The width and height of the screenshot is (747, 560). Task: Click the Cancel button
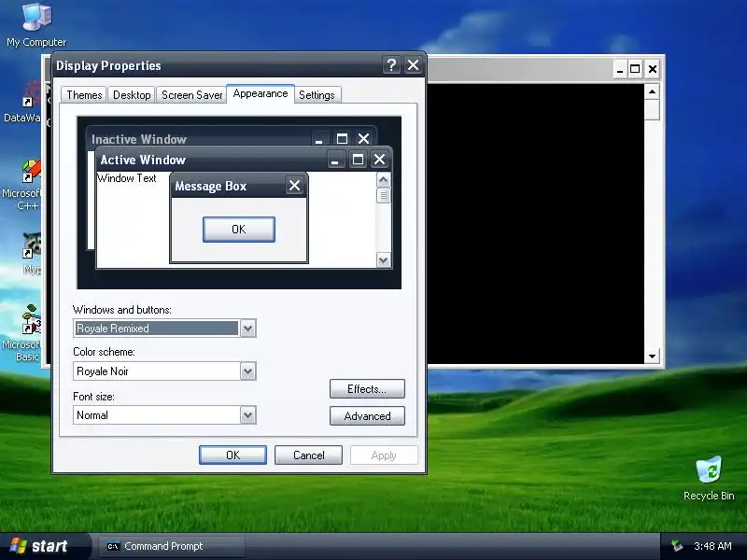(308, 455)
